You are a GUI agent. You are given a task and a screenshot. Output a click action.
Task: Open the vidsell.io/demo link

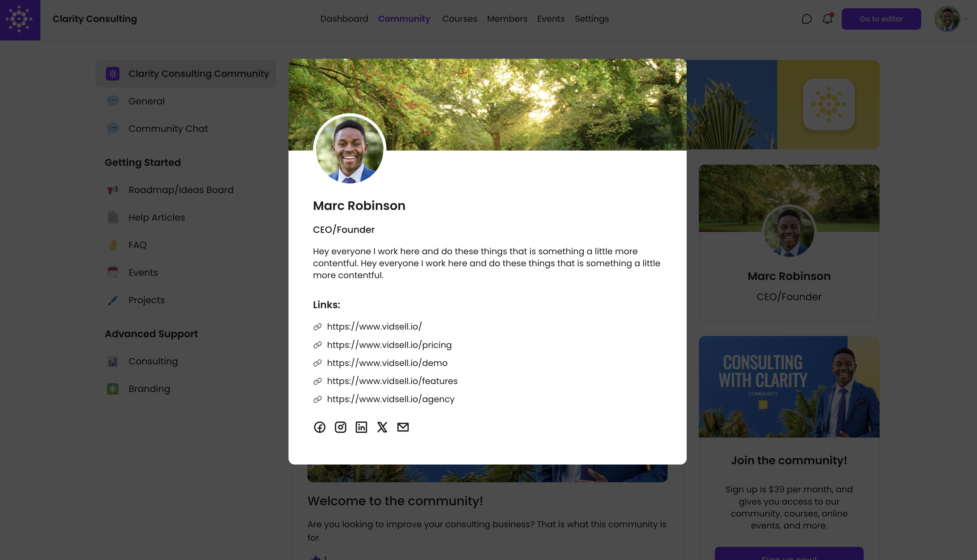387,363
